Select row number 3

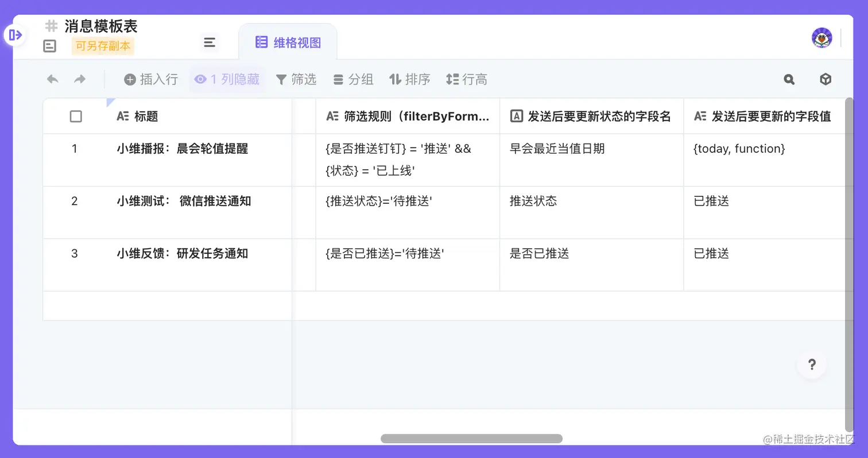point(74,253)
